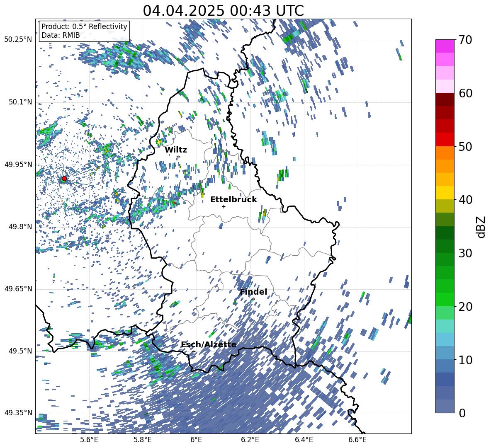Screen dimensions: 491x448
Task: Click the dBZ colorbar axis label
Action: [x=481, y=227]
